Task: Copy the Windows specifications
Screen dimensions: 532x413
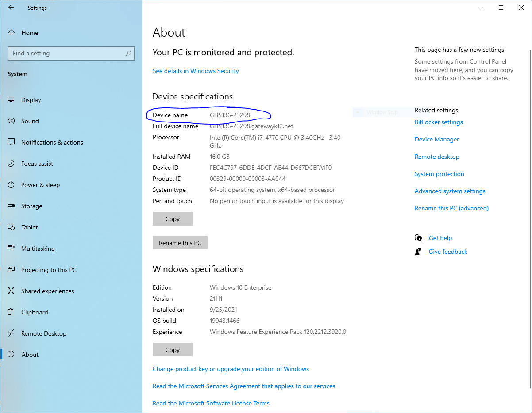Action: coord(173,350)
